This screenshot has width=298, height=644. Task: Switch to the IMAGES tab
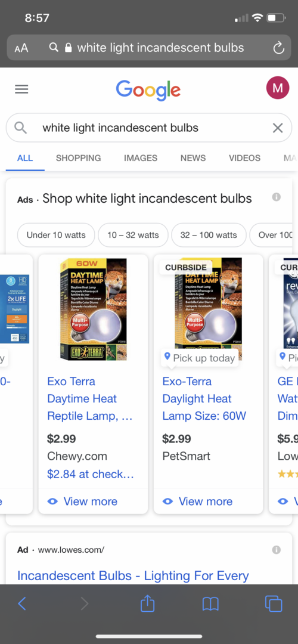141,158
